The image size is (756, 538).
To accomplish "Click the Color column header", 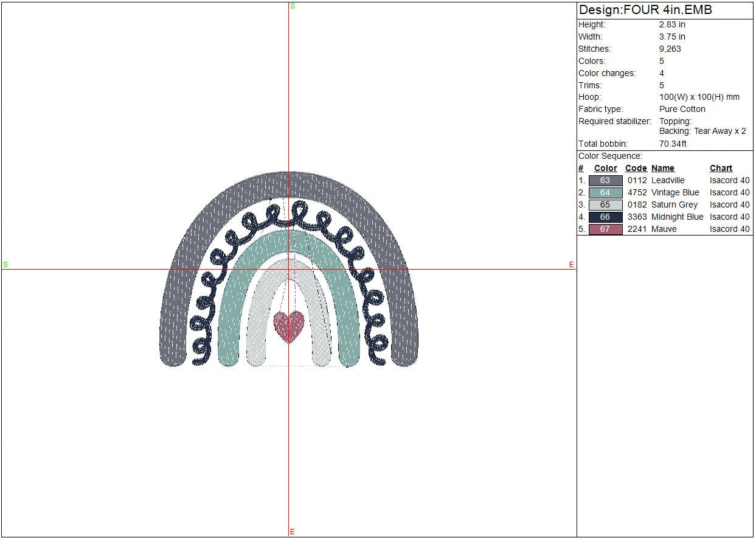I will coord(605,169).
